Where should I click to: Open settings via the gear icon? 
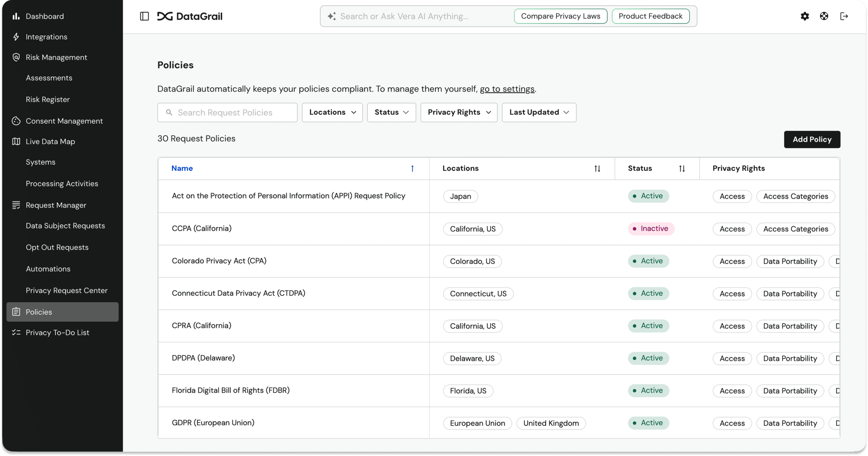[x=805, y=16]
